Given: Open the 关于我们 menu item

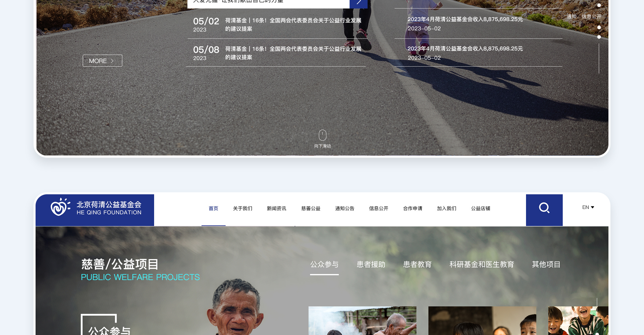Looking at the screenshot, I should [x=243, y=208].
